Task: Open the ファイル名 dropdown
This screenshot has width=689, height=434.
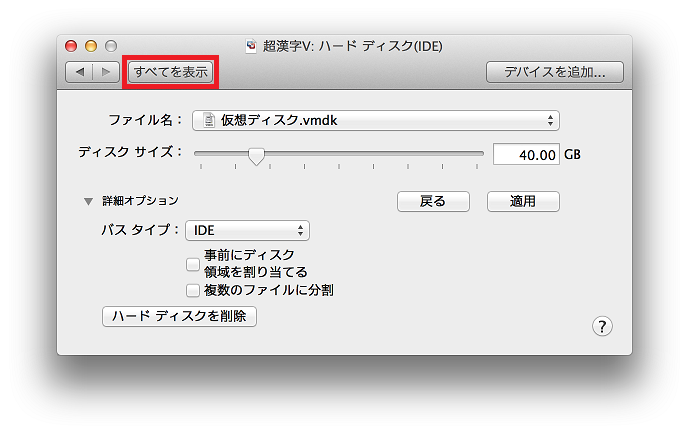Action: 375,121
